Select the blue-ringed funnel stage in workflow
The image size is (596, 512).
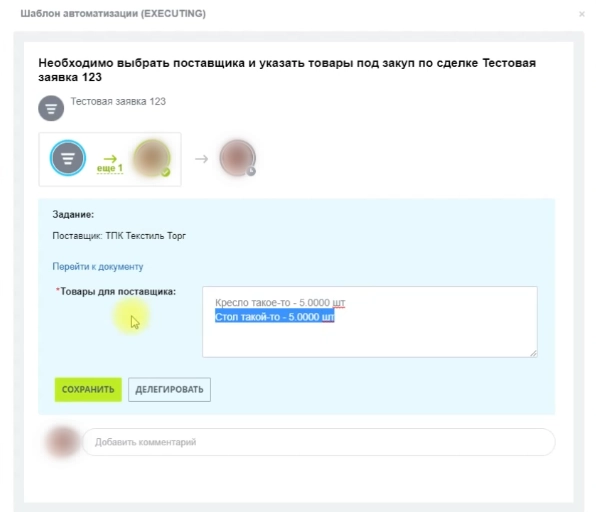click(68, 158)
